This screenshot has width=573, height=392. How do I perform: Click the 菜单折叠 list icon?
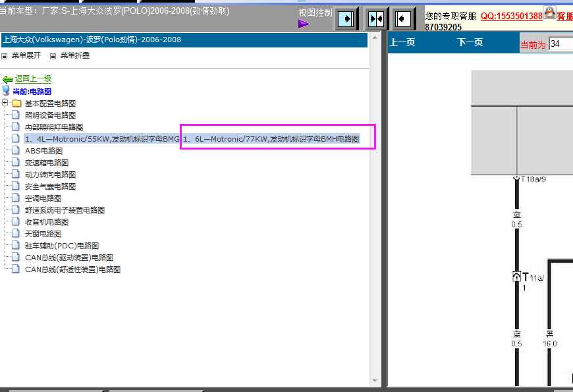(53, 56)
